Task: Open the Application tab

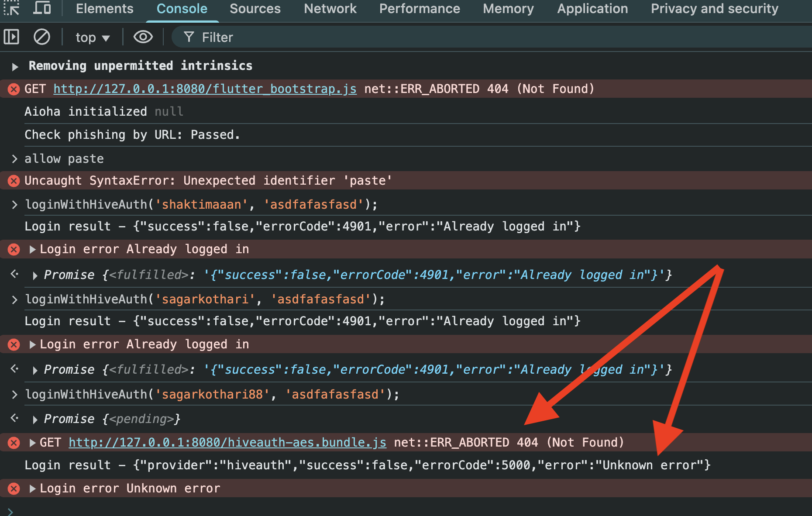Action: pyautogui.click(x=592, y=9)
